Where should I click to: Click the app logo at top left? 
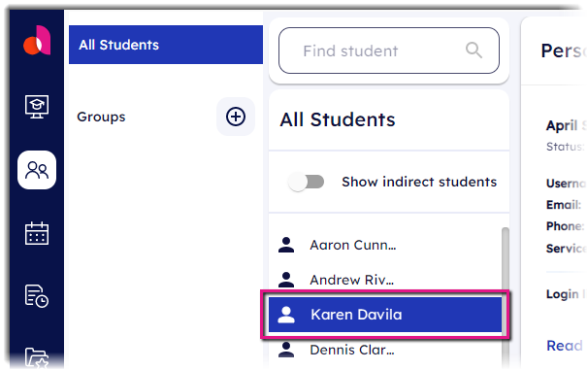pos(37,40)
